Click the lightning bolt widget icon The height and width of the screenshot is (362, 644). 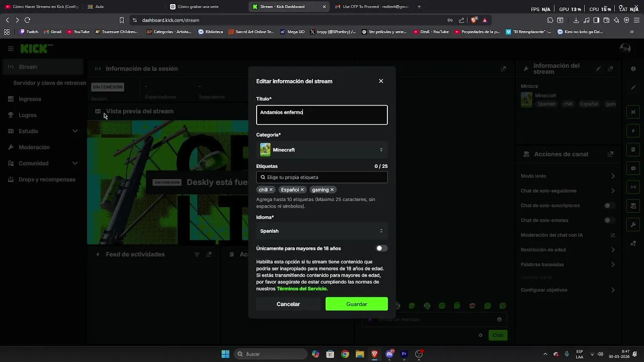point(633,131)
